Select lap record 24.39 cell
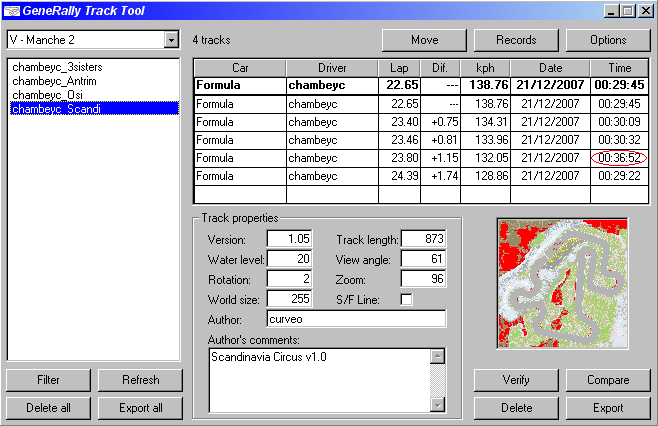This screenshot has height=426, width=658. [x=400, y=176]
